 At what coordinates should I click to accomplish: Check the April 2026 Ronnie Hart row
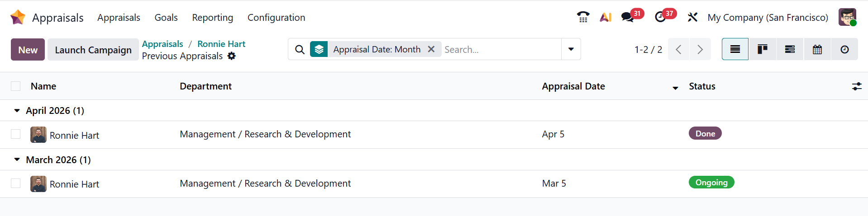pos(16,134)
